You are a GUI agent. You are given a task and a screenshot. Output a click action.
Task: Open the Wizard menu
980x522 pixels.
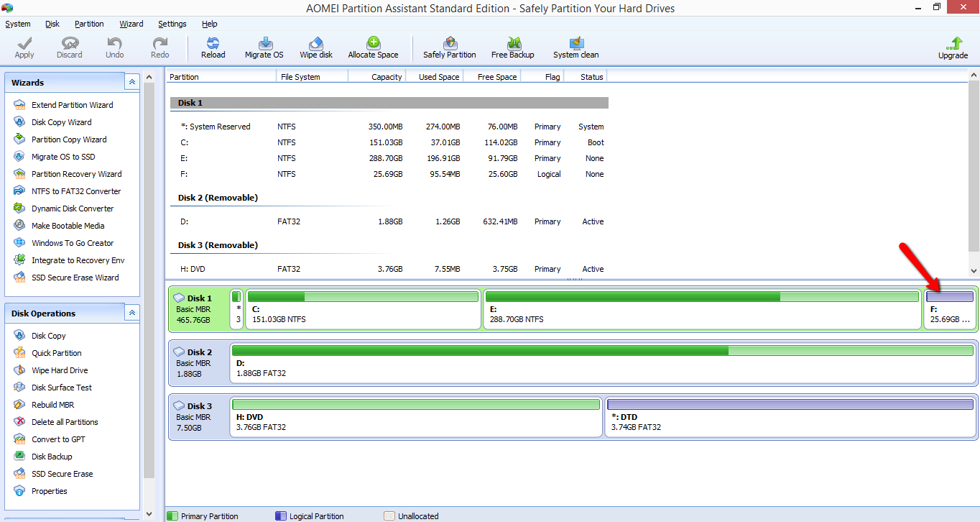[131, 24]
